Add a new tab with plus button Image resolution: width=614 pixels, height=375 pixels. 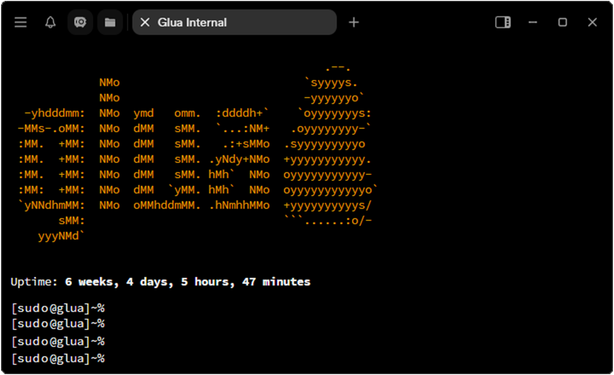point(354,22)
